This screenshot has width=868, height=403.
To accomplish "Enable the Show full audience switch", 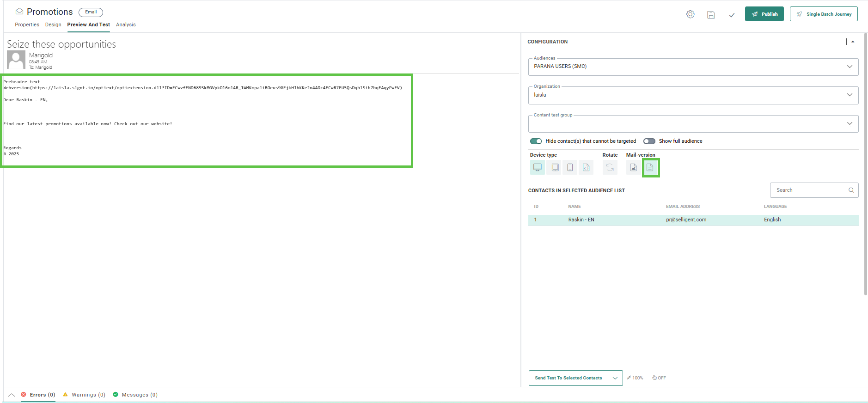I will (x=649, y=141).
